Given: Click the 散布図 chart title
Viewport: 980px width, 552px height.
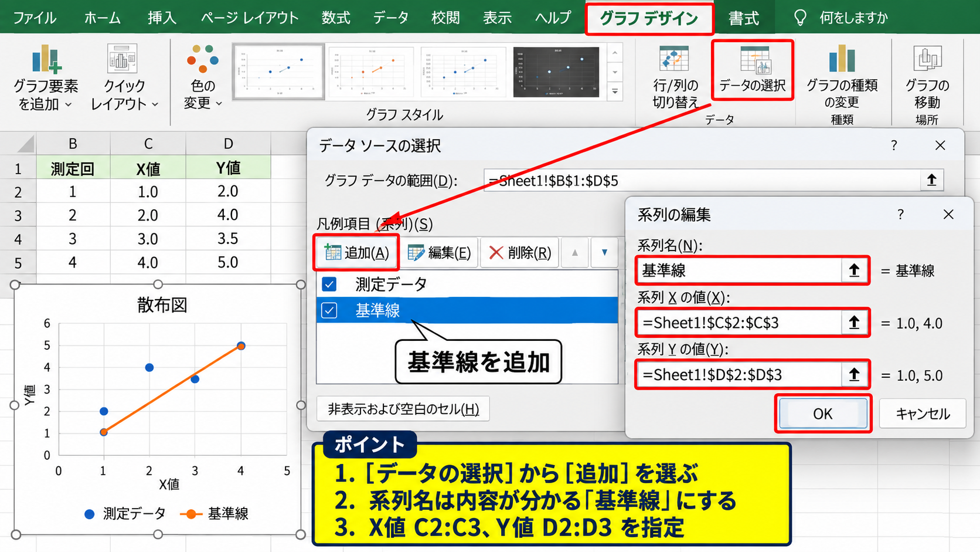Looking at the screenshot, I should point(162,305).
